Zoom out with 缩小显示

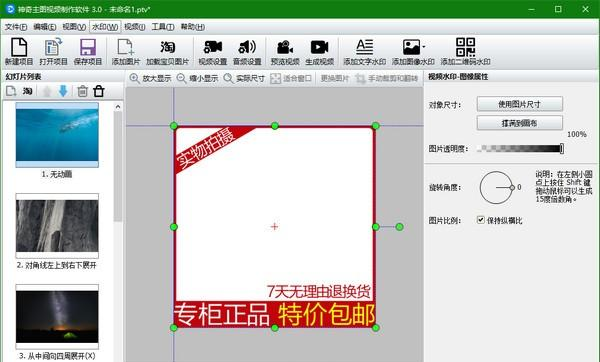[x=197, y=78]
